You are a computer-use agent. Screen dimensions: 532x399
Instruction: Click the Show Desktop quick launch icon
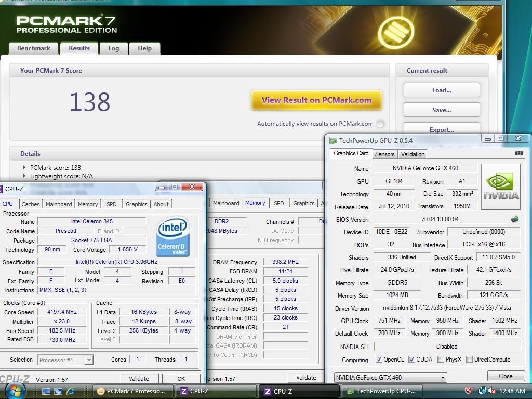46,391
